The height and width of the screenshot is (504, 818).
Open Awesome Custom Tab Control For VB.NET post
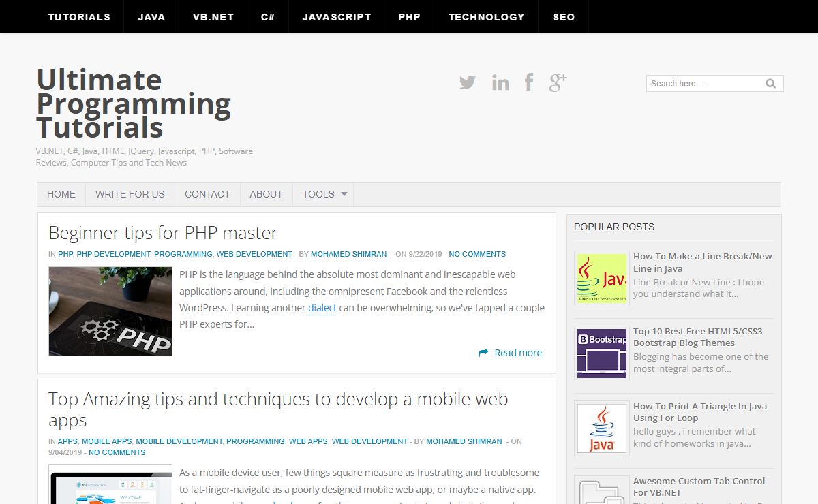pyautogui.click(x=699, y=487)
